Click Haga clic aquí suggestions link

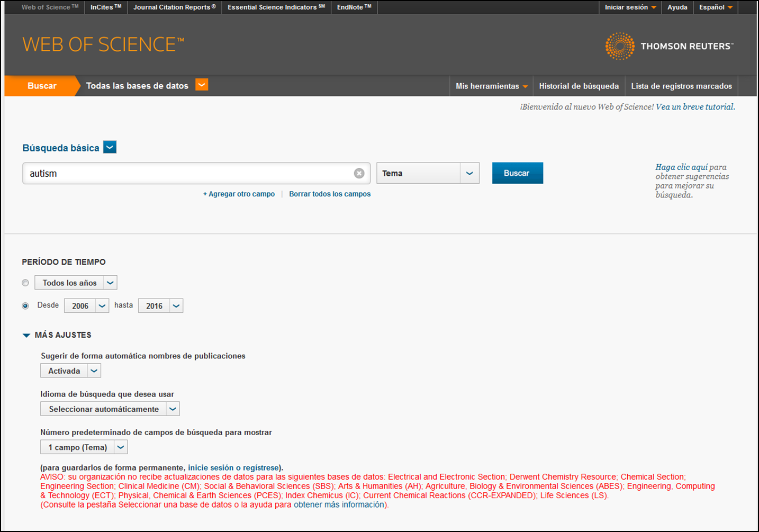tap(681, 167)
